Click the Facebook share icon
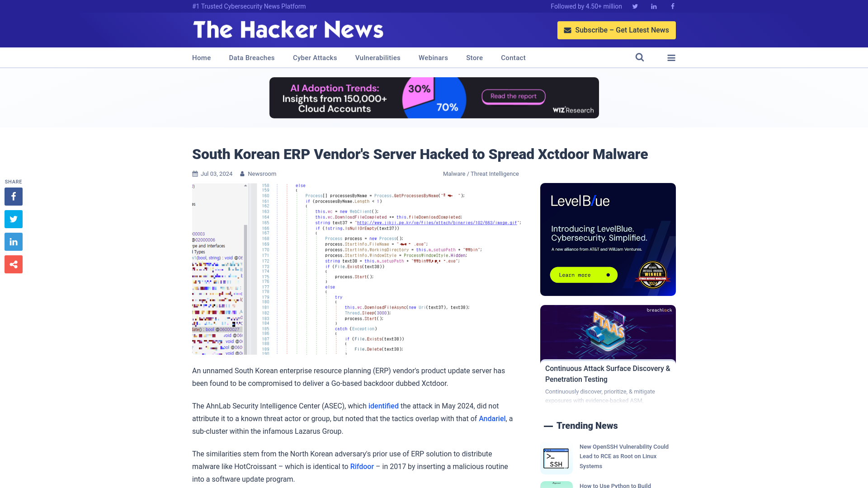This screenshot has height=488, width=868. coord(13,196)
